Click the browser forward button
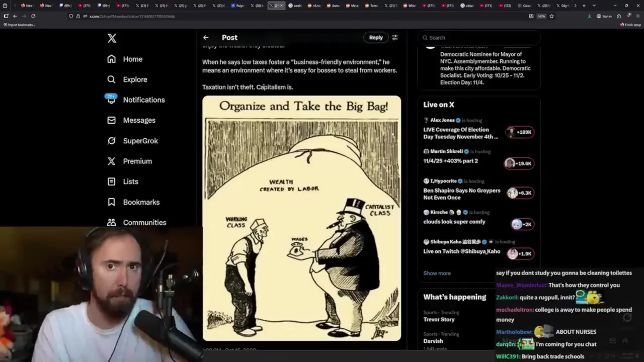Viewport: 644px width, 362px height. point(24,16)
